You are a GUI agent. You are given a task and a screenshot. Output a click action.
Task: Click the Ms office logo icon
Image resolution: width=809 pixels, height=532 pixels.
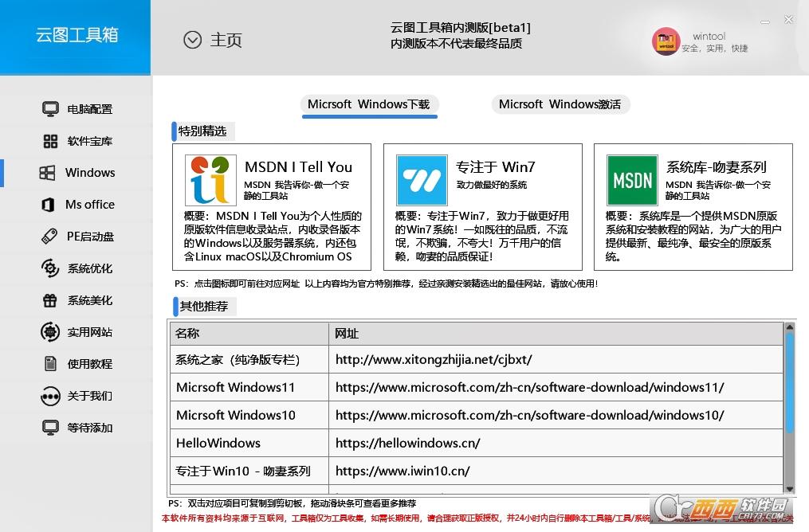click(48, 205)
